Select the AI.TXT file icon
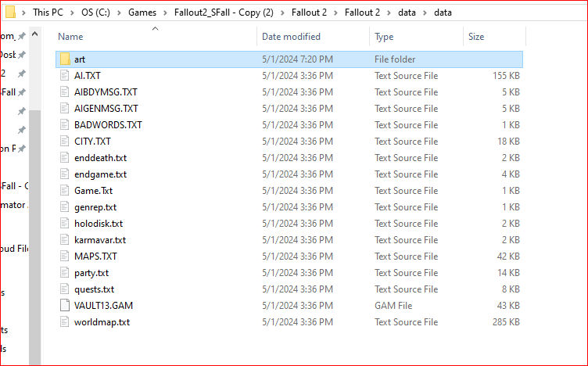This screenshot has height=366, width=588. (x=65, y=75)
